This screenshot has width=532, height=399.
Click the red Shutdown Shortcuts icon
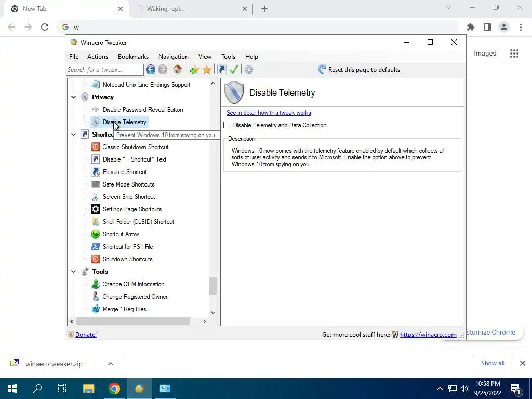pyautogui.click(x=96, y=259)
